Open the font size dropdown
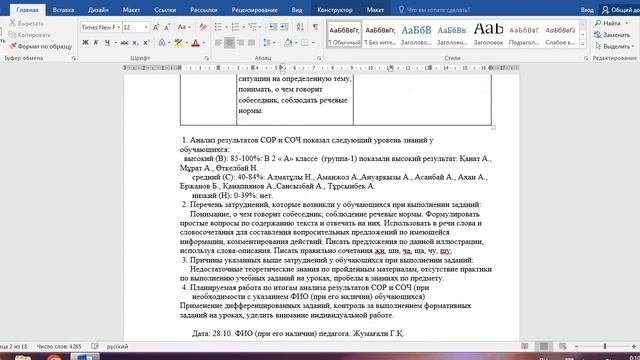The height and width of the screenshot is (360, 640). coord(146,27)
